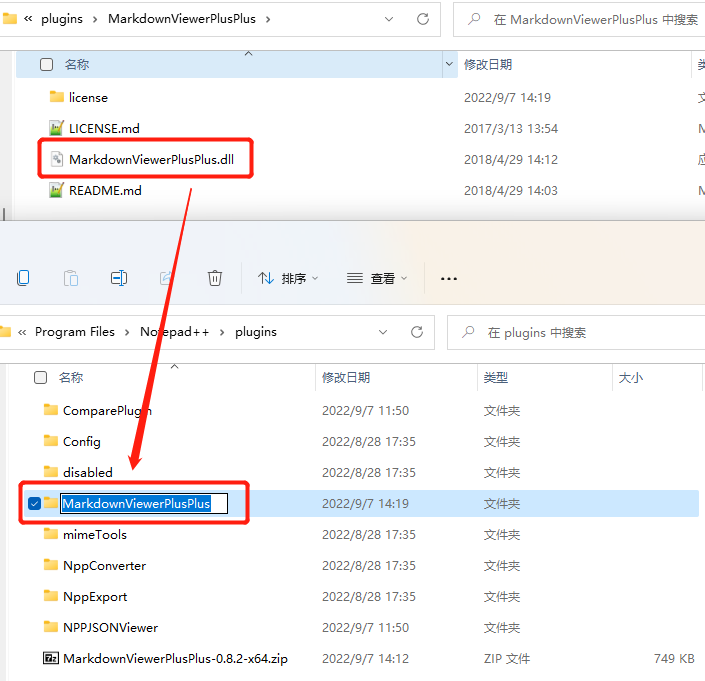Image resolution: width=705 pixels, height=681 pixels.
Task: Toggle select-all checkbox in upper window
Action: (46, 64)
